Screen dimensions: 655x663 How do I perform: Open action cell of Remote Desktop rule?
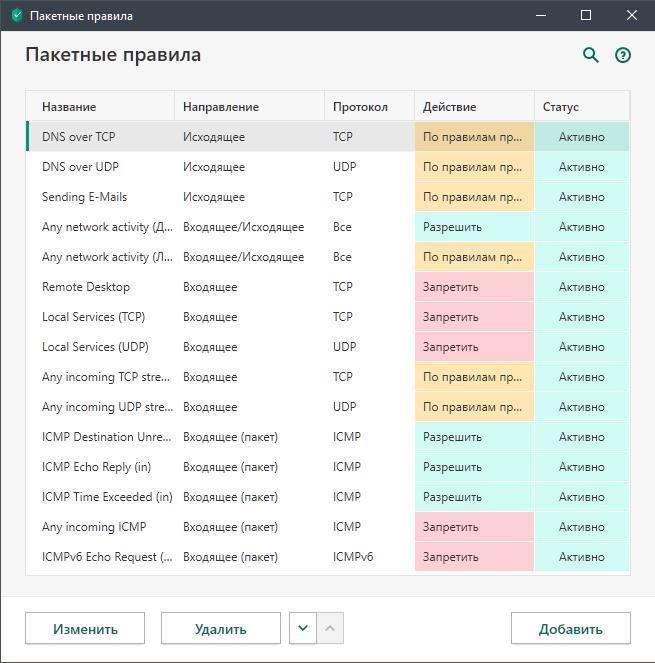point(474,287)
